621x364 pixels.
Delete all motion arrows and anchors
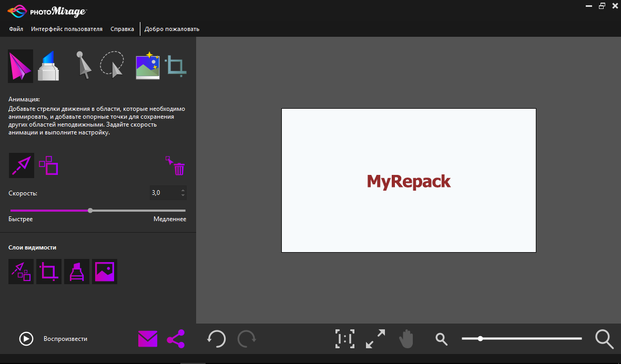pos(176,166)
